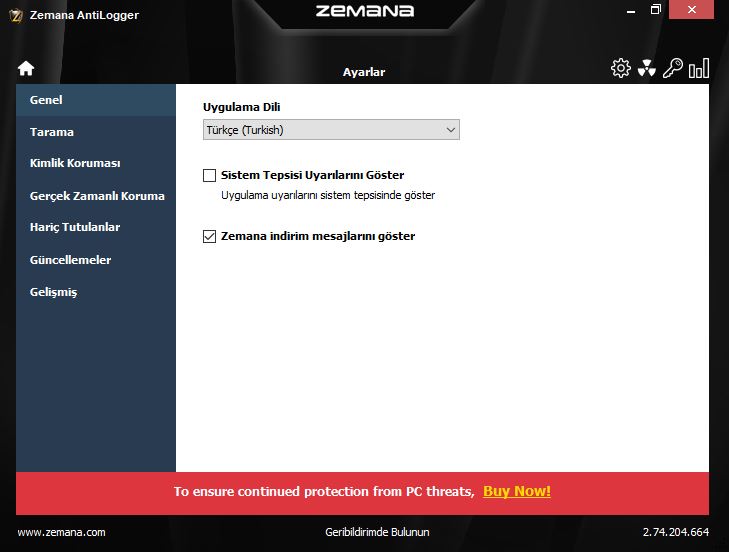The image size is (729, 552).
Task: Switch to the Tarama tab
Action: [96, 132]
